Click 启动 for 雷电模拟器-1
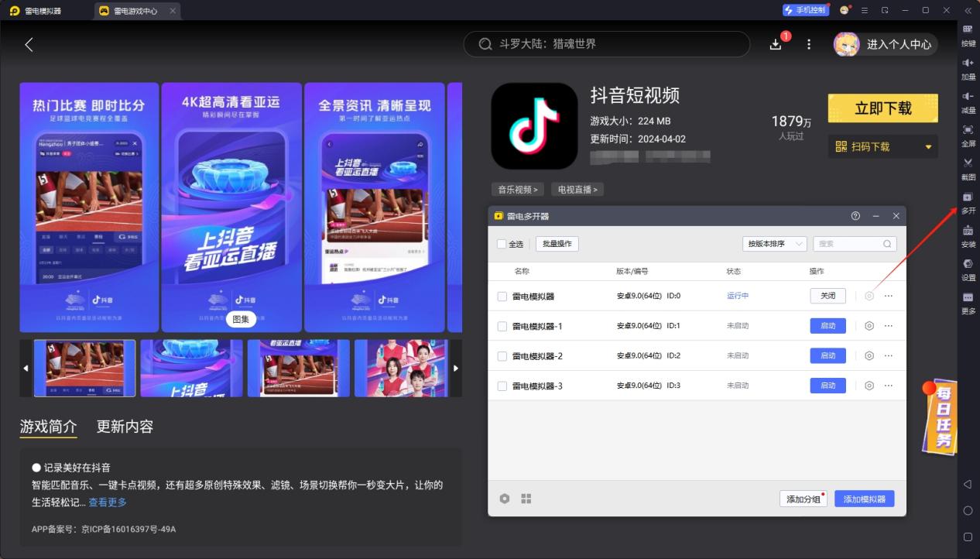 [x=828, y=326]
